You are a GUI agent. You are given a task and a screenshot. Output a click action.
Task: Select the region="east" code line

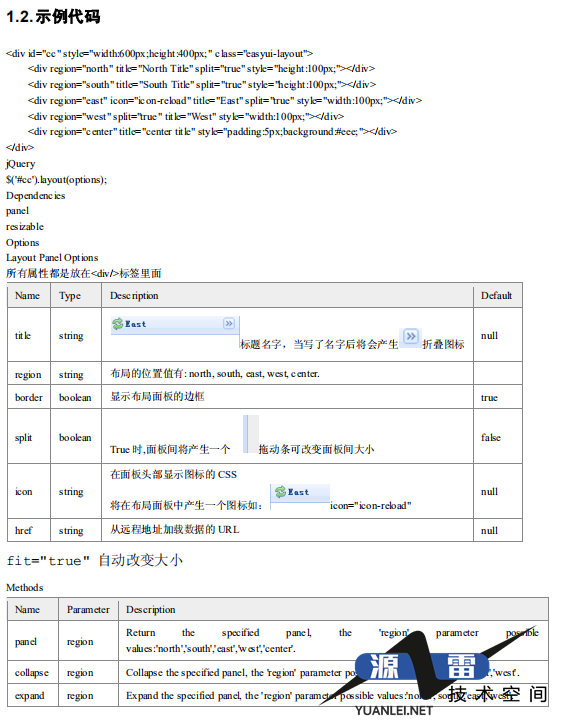coord(224,101)
